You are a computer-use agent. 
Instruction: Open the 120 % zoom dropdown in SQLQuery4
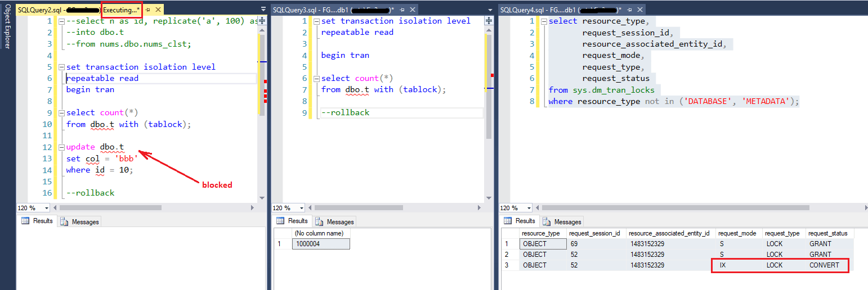click(x=528, y=208)
